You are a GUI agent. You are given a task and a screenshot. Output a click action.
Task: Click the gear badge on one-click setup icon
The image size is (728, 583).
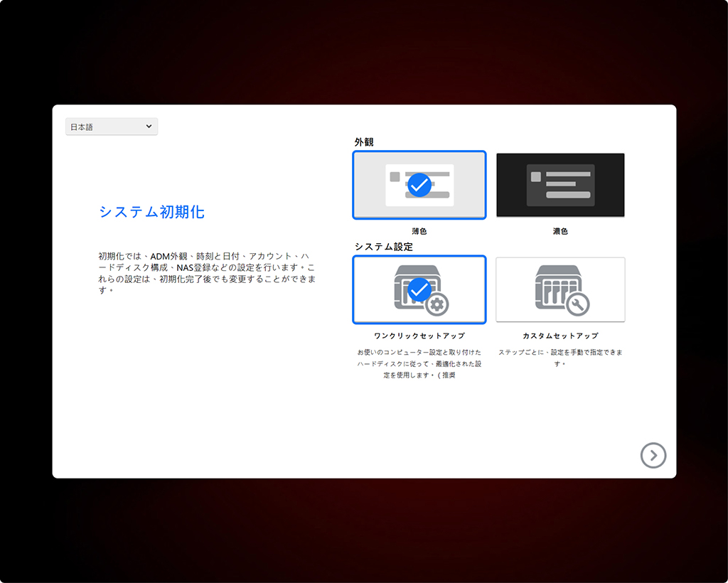(437, 305)
